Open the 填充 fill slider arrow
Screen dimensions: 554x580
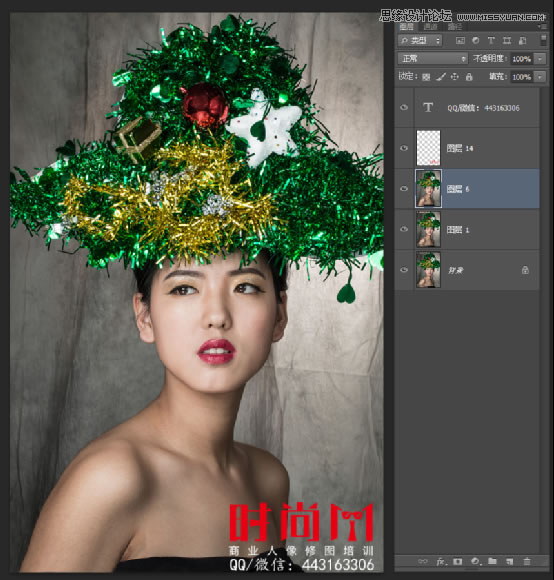(540, 77)
